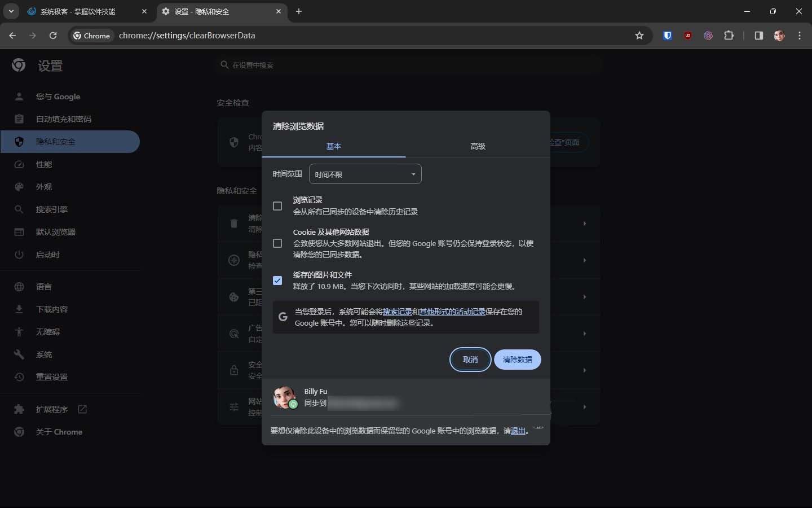Click the Billy Fu profile picture in dialog

pyautogui.click(x=285, y=397)
